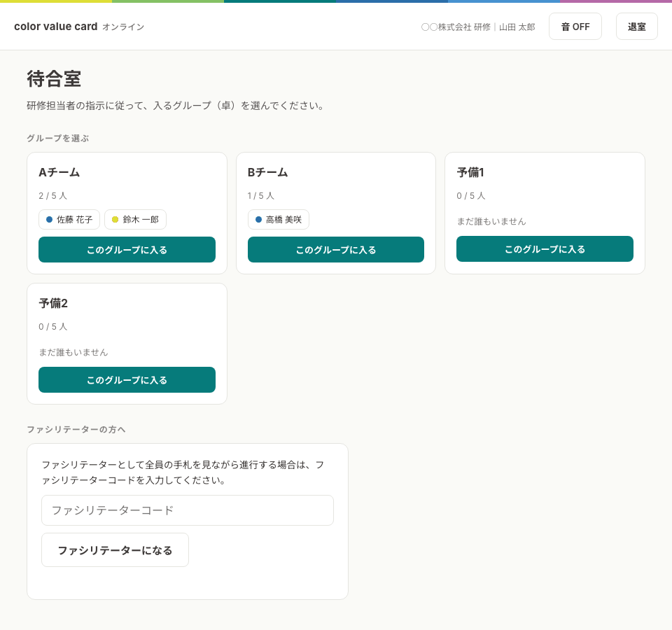672x630 pixels.
Task: Click the facilitator code explanation paragraph
Action: (x=183, y=472)
